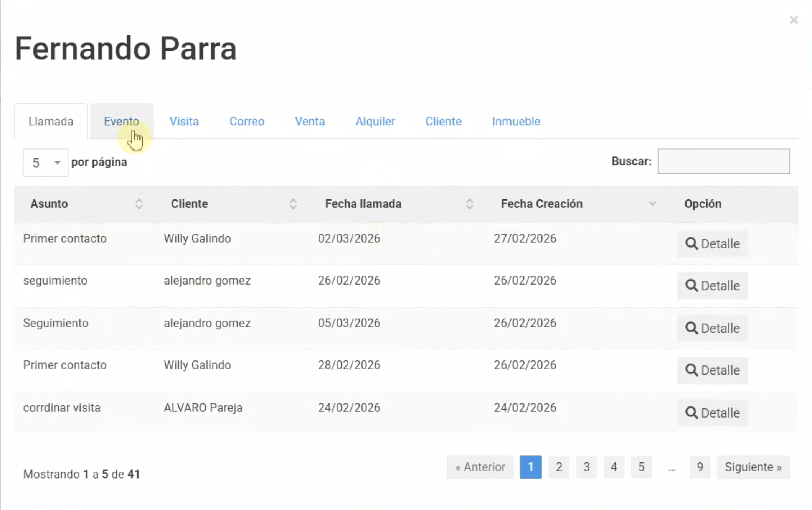Go to Siguiente page
The height and width of the screenshot is (510, 812).
(753, 467)
